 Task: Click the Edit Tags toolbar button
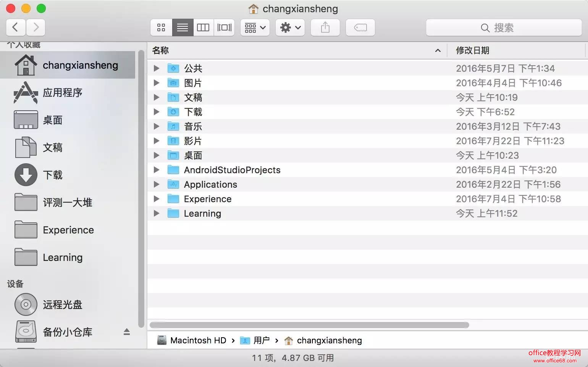[x=360, y=27]
